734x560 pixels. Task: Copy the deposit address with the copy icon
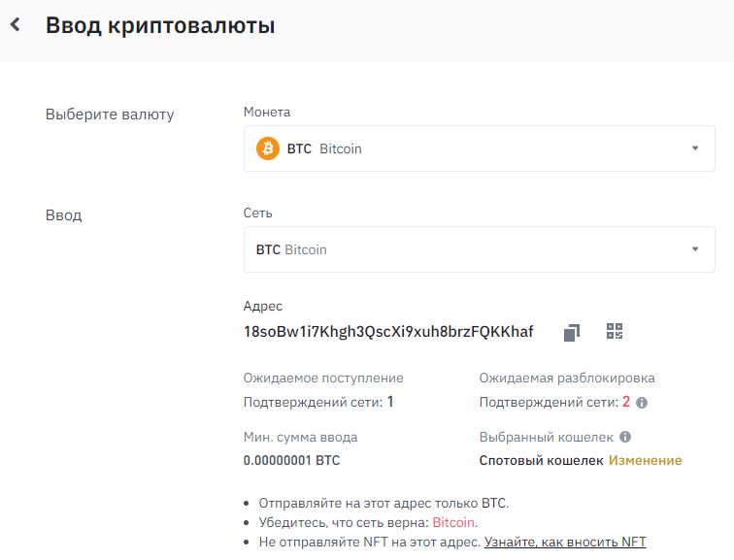[572, 332]
